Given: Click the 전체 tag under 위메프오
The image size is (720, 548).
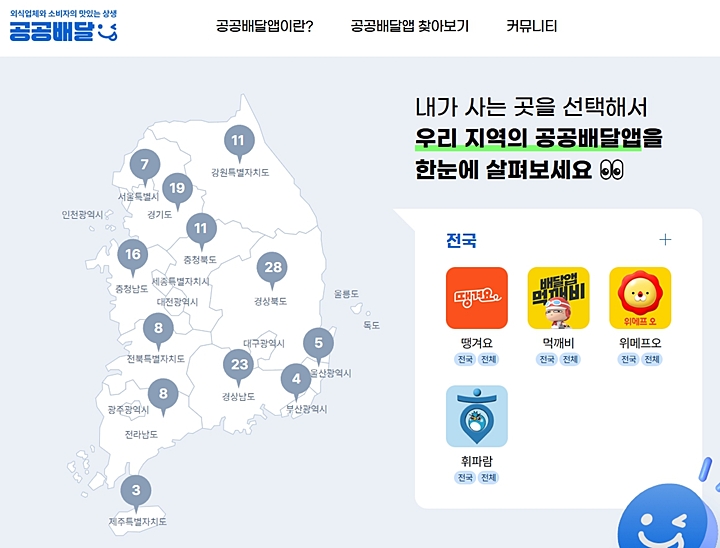Looking at the screenshot, I should pos(652,359).
